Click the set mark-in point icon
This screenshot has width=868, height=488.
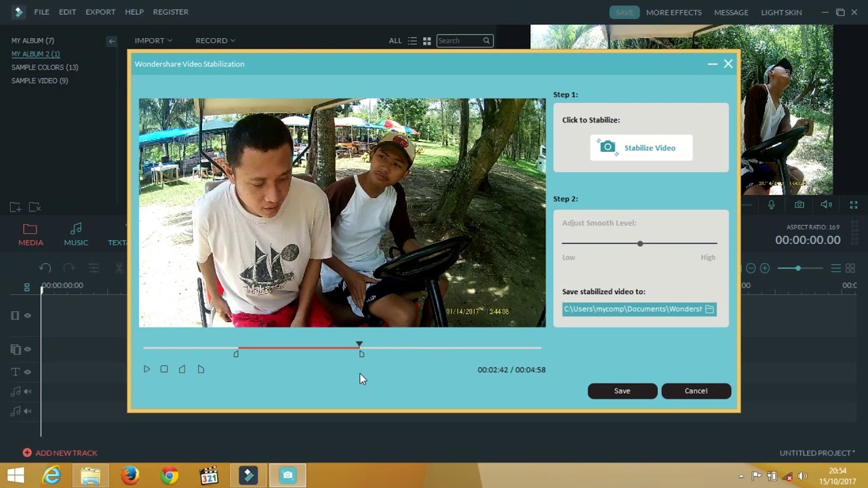182,369
